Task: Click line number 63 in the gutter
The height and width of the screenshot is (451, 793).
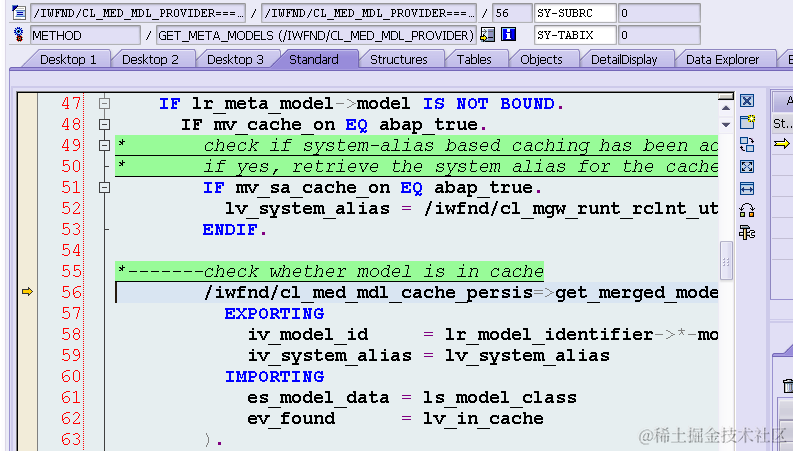Action: (x=71, y=439)
